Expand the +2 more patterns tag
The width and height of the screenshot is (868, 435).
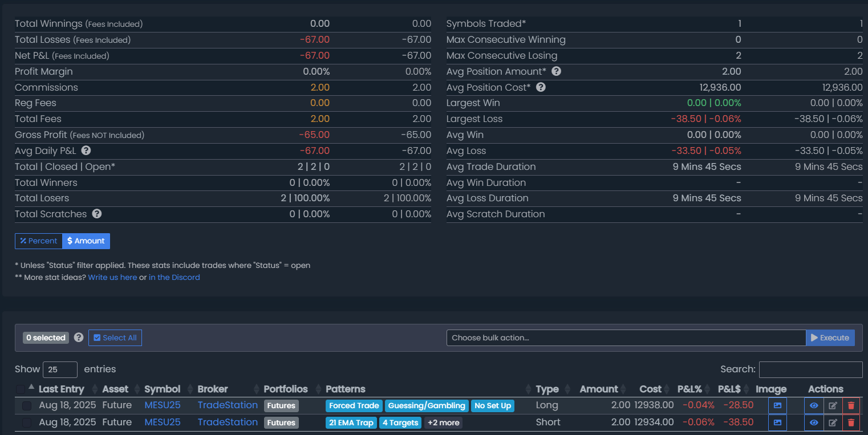pos(443,422)
